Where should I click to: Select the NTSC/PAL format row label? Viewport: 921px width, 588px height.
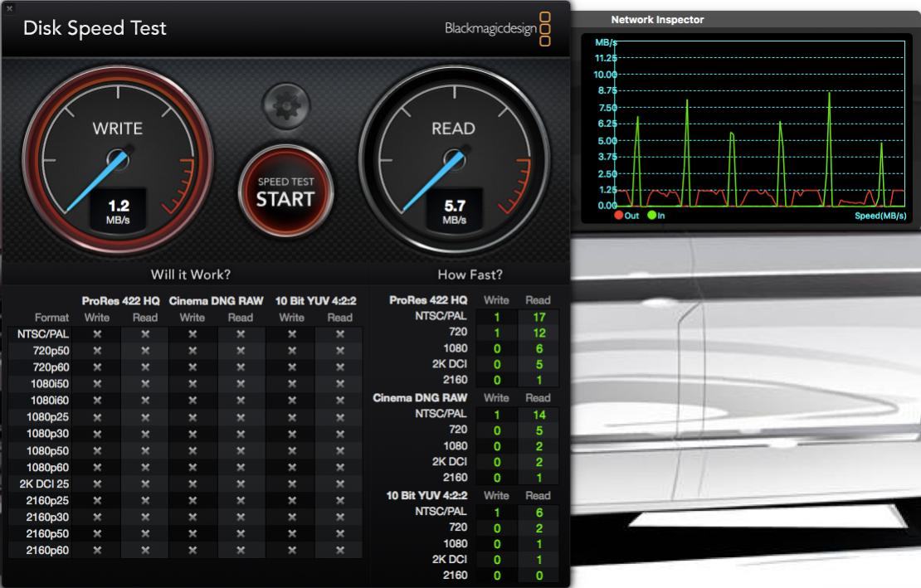[x=43, y=334]
